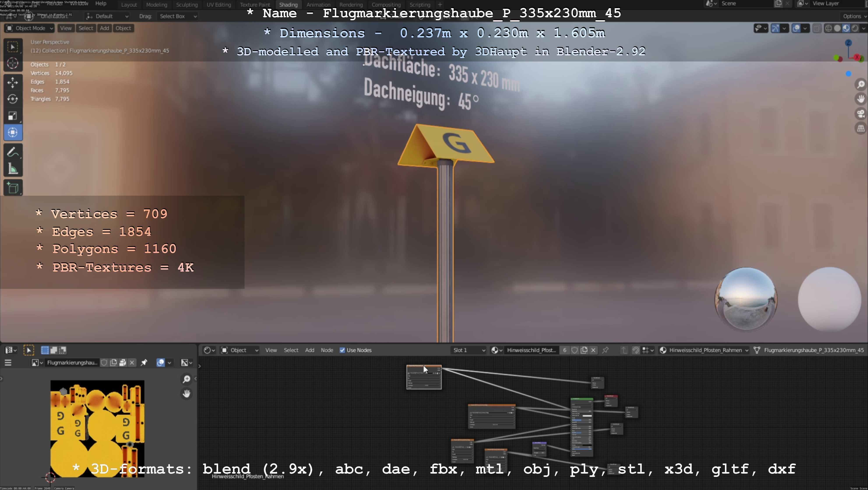The width and height of the screenshot is (868, 490).
Task: Expand the Select Box drag dropdown
Action: point(177,16)
